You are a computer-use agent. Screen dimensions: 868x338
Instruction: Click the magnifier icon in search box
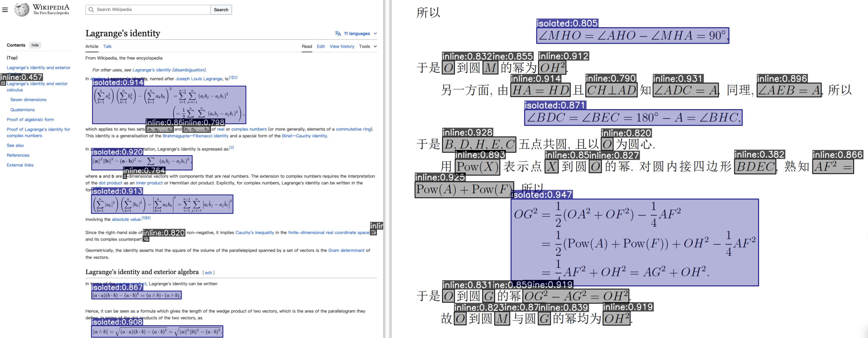click(x=91, y=10)
